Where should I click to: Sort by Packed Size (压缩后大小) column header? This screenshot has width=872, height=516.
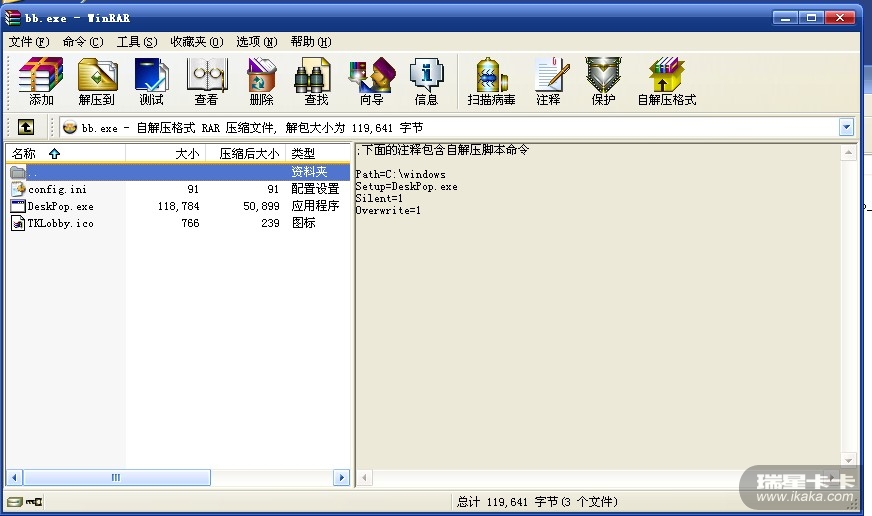(245, 153)
